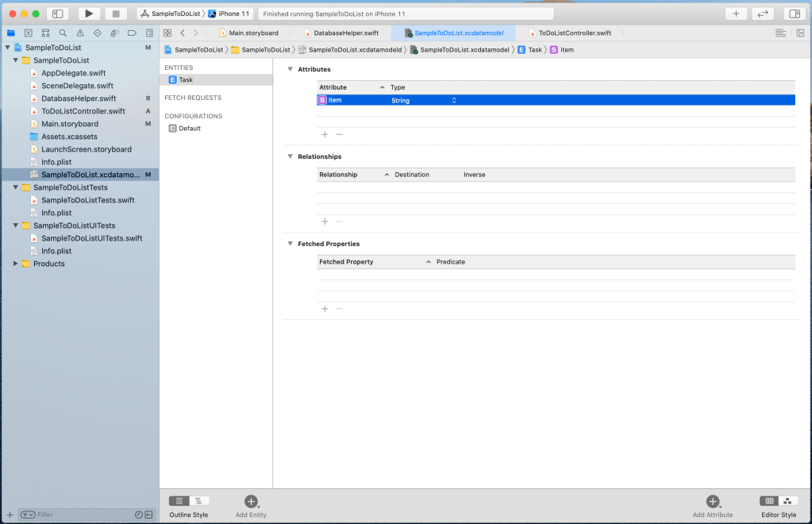Click the Run (play) button
This screenshot has width=812, height=524.
(89, 13)
